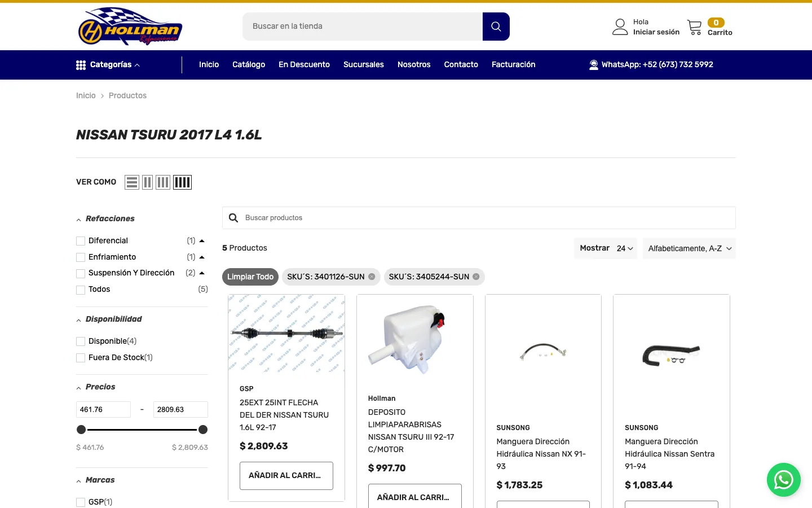This screenshot has height=508, width=812.
Task: Switch to four-column grid view
Action: (182, 182)
